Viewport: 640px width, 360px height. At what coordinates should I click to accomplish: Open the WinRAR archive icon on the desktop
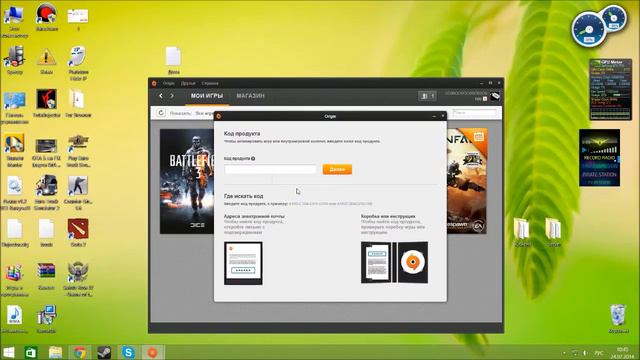tap(46, 276)
